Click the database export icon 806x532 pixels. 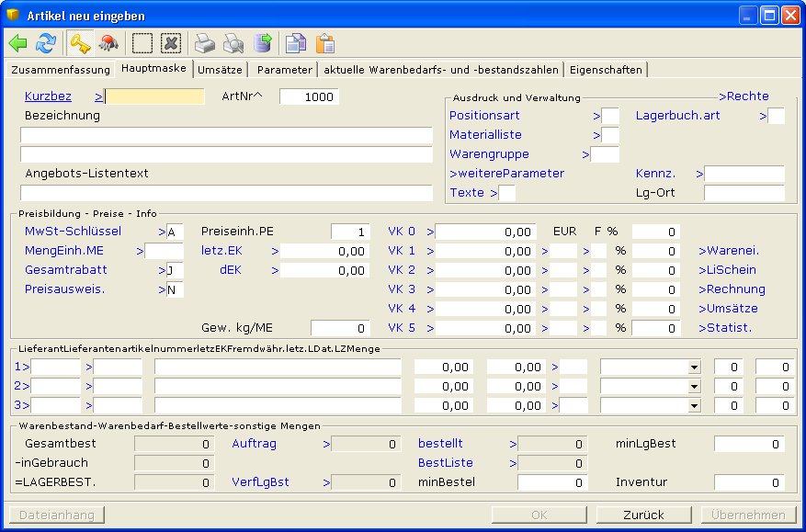[x=263, y=43]
